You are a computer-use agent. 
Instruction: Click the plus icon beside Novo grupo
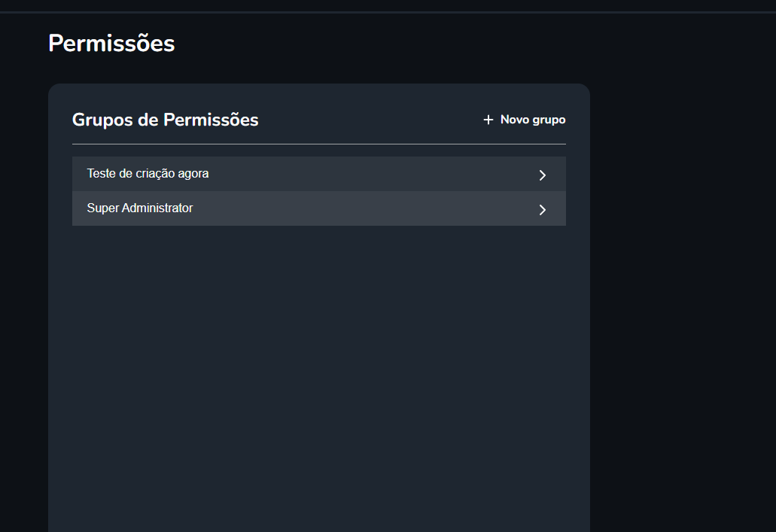[x=488, y=120]
